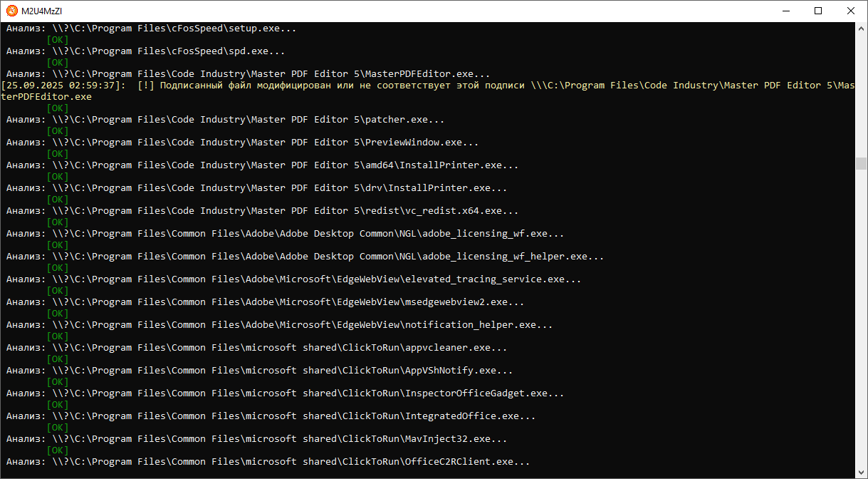Click the scrollbar up arrow

(862, 28)
